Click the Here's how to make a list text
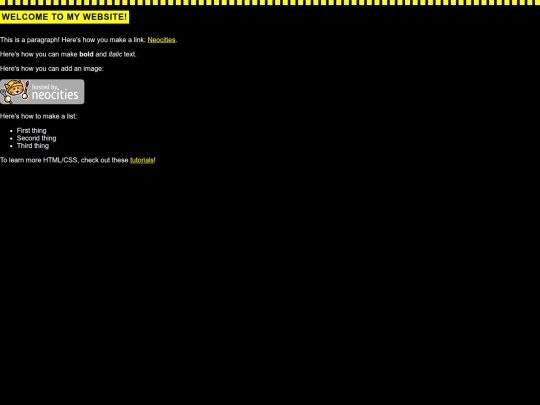540x405 pixels. [39, 116]
